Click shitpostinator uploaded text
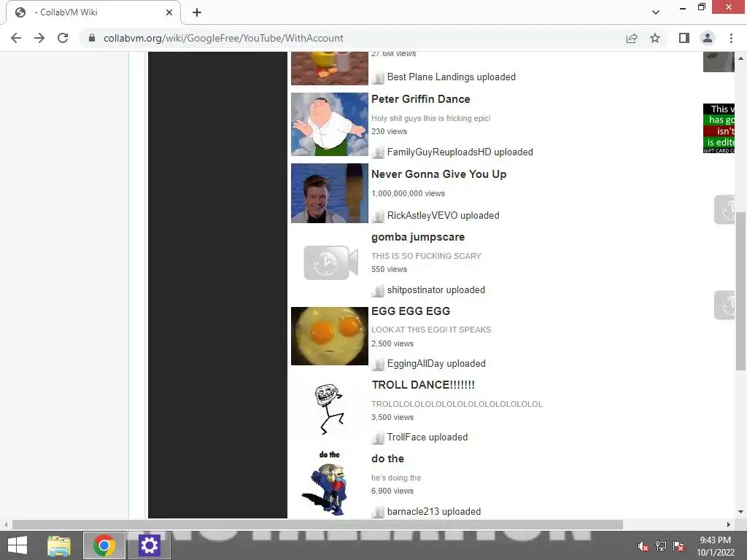The height and width of the screenshot is (560, 747). click(436, 290)
